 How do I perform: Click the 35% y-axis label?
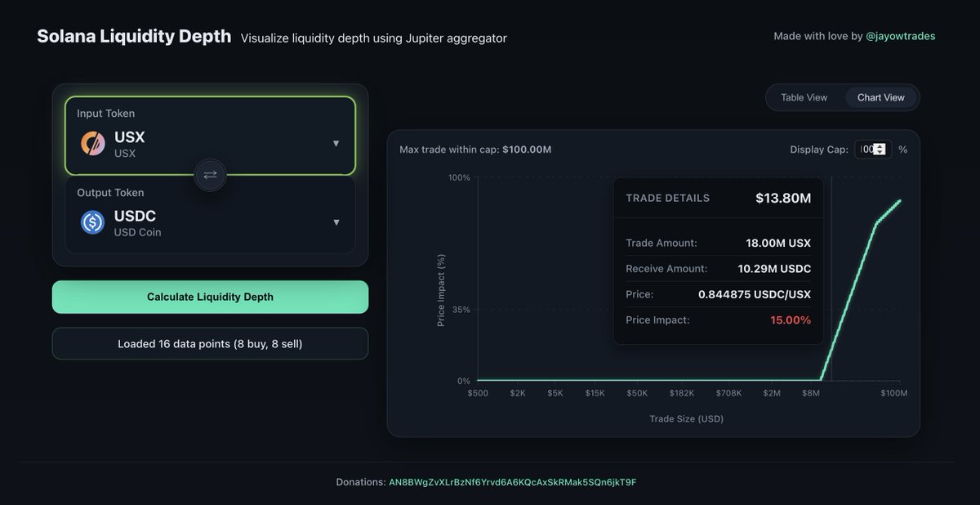coord(461,310)
